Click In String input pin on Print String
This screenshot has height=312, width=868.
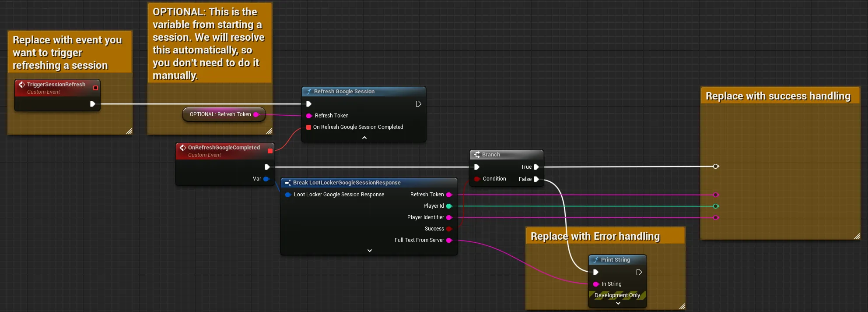[596, 284]
